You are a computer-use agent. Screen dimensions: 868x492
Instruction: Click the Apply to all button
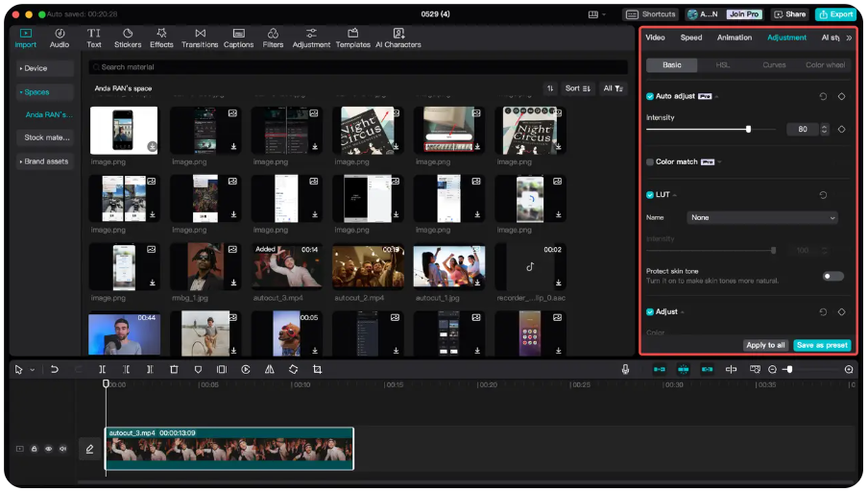click(765, 345)
